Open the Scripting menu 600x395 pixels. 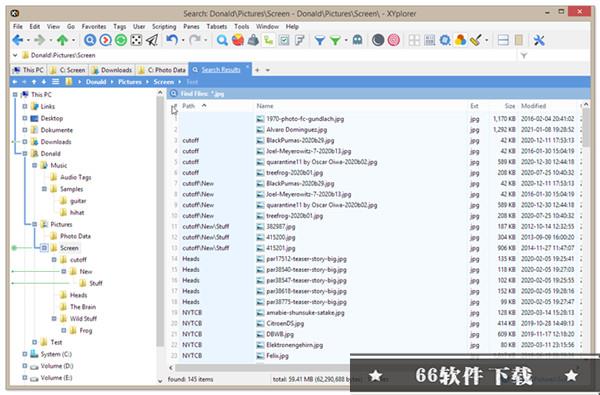(x=164, y=26)
